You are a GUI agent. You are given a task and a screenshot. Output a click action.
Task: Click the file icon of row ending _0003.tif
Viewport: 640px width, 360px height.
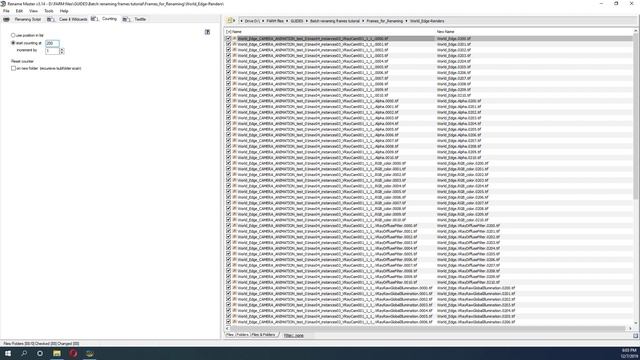click(x=235, y=56)
